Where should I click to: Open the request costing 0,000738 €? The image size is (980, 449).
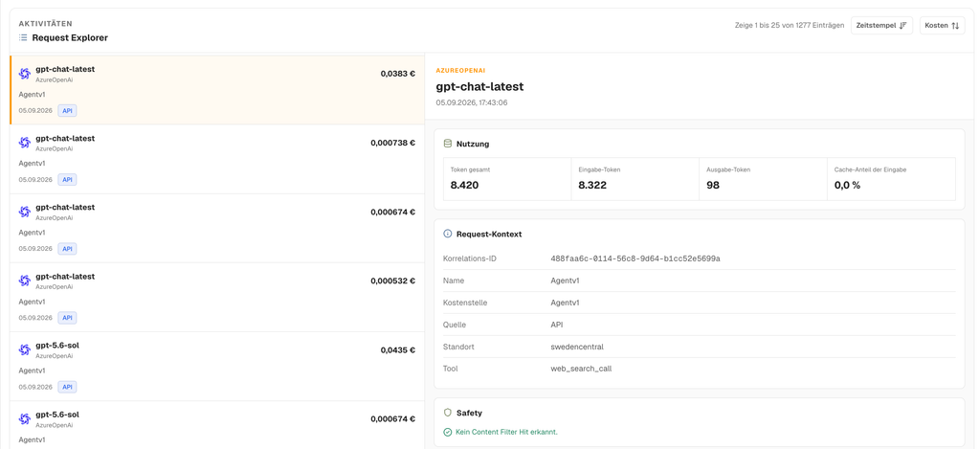(x=217, y=160)
